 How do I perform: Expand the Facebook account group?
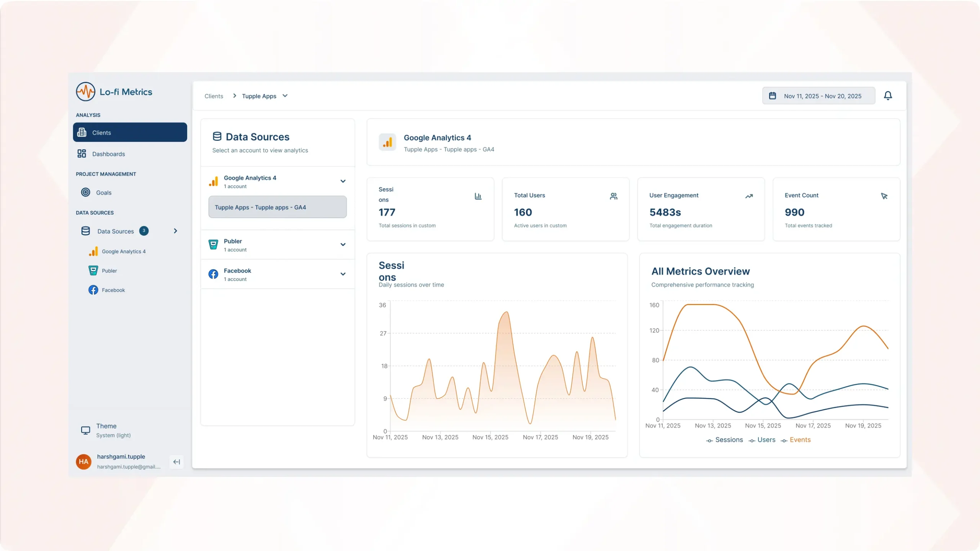pos(343,274)
